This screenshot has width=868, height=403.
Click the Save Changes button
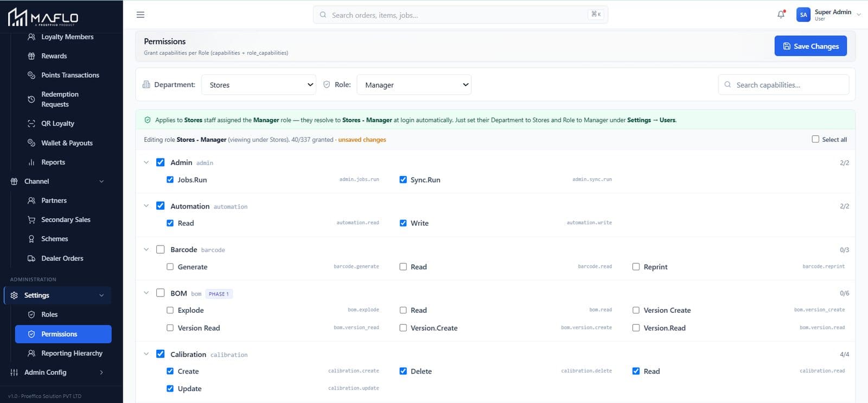point(810,46)
